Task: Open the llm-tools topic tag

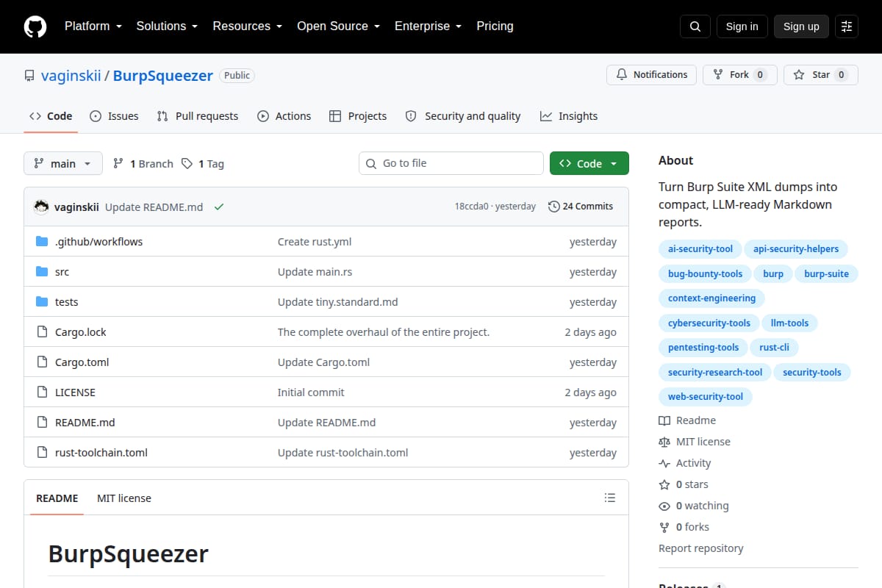Action: (789, 323)
